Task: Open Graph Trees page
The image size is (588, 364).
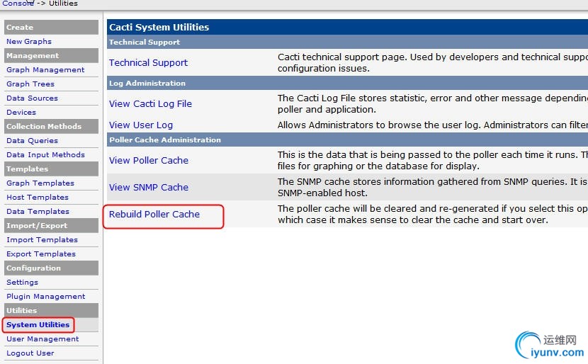Action: 30,84
